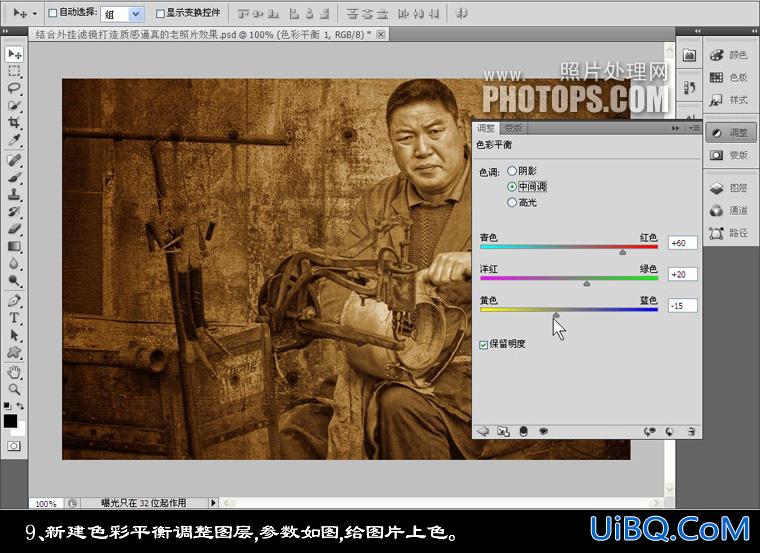This screenshot has height=553, width=760.
Task: Enable 自动选择 checkbox
Action: tap(53, 13)
